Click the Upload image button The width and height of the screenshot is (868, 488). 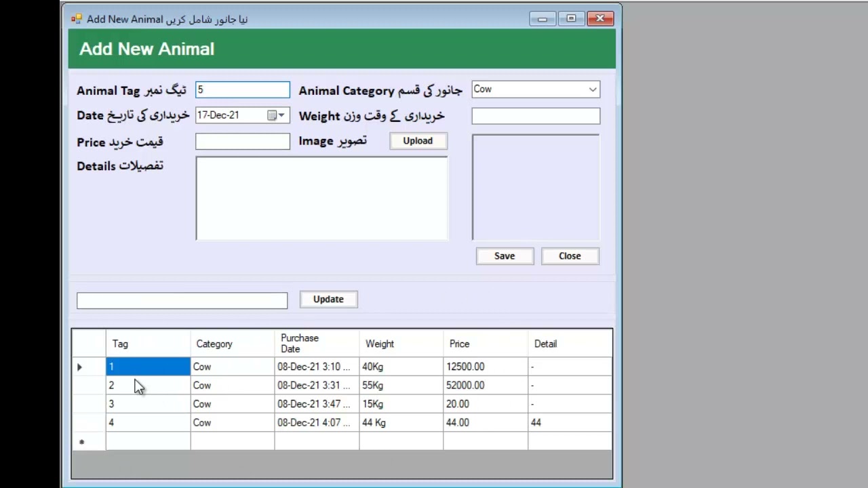418,141
